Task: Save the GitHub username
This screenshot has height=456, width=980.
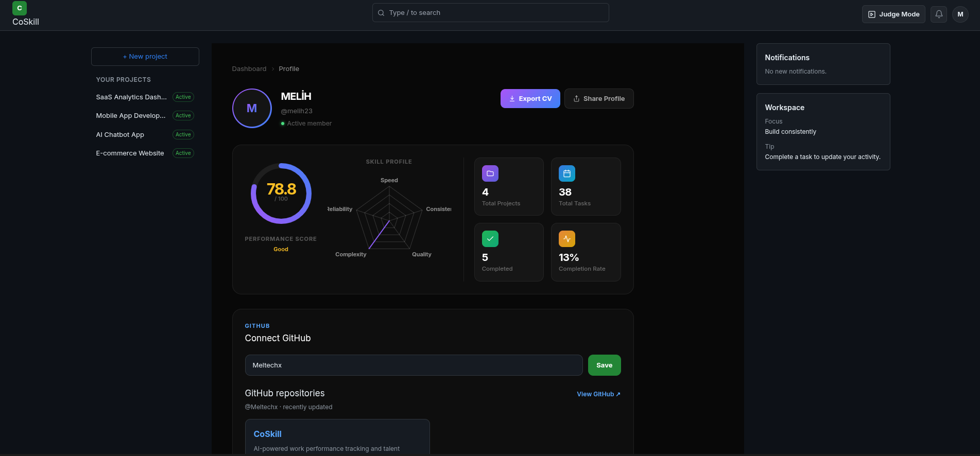Action: point(605,365)
